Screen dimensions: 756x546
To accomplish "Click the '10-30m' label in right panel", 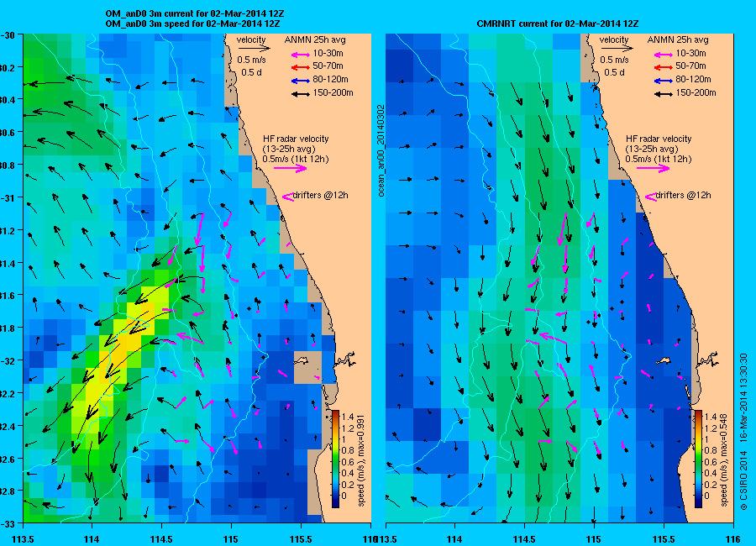I will 690,53.
